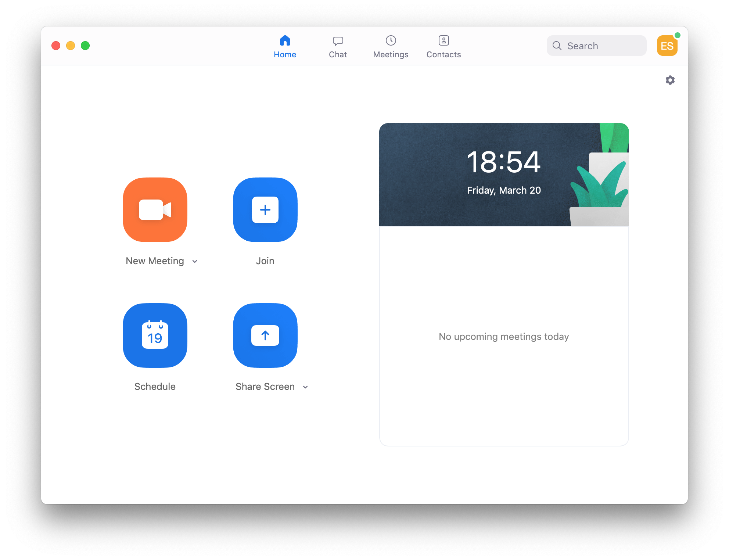Click the New Meeting camera icon
The height and width of the screenshot is (560, 729).
(x=155, y=210)
